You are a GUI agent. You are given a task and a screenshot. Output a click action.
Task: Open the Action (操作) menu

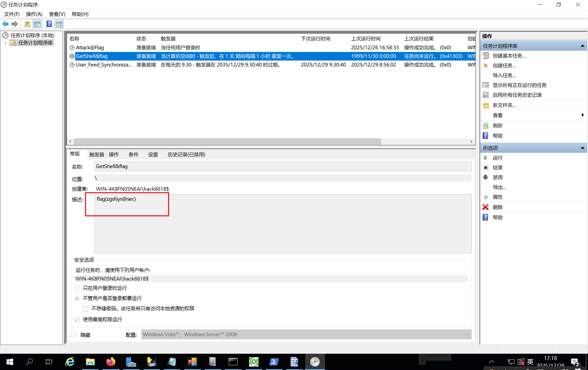(x=34, y=14)
